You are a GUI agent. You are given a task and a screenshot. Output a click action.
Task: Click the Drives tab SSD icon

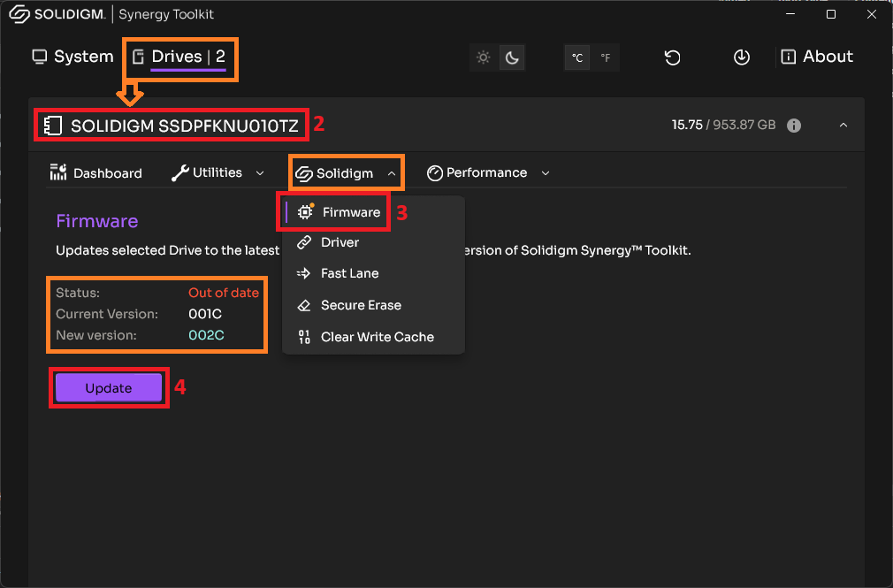(x=138, y=57)
